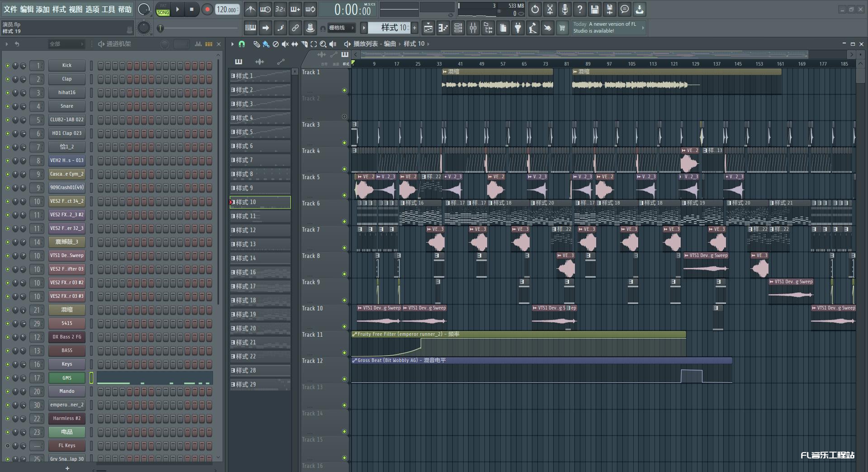Enable the metronome button
This screenshot has height=472, width=868.
[250, 9]
